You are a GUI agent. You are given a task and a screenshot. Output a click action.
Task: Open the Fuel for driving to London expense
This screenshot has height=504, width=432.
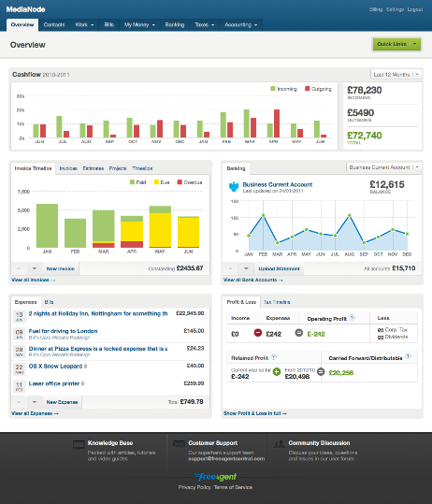tap(63, 331)
